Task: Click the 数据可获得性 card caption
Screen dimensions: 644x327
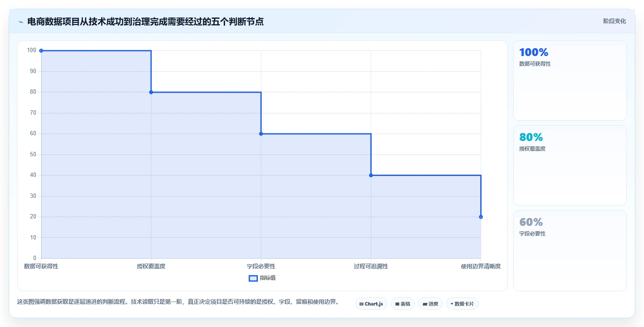Action: (535, 64)
